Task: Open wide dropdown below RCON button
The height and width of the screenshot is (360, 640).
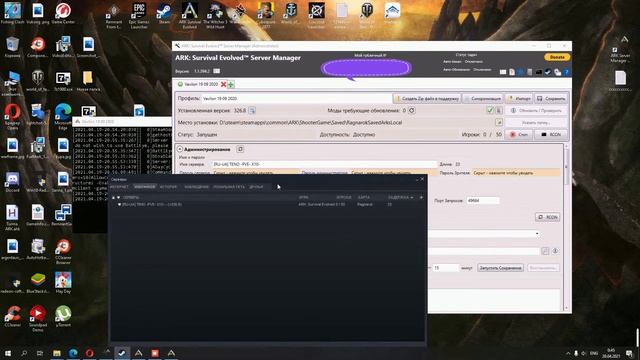Action: [x=484, y=234]
